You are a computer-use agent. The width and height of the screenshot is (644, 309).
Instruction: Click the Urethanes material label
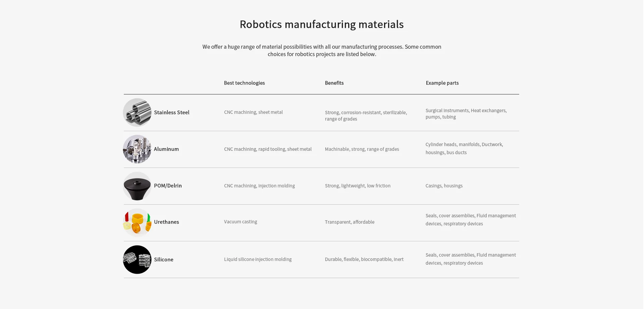click(166, 222)
